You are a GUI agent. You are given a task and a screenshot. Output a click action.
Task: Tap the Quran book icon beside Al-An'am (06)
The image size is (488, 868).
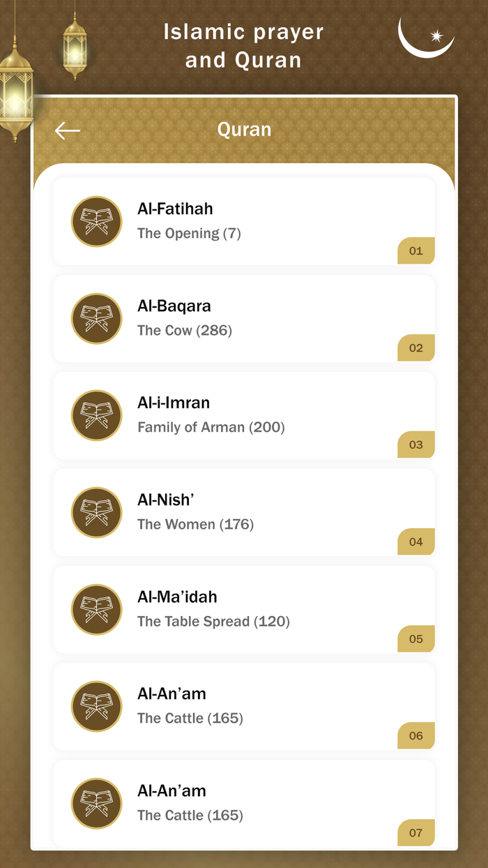point(97,706)
